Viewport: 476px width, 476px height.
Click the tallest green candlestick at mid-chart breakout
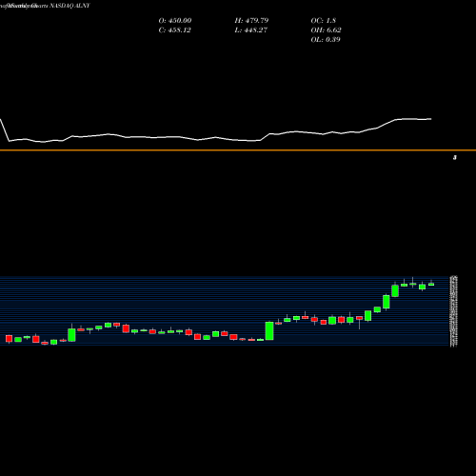tap(269, 331)
